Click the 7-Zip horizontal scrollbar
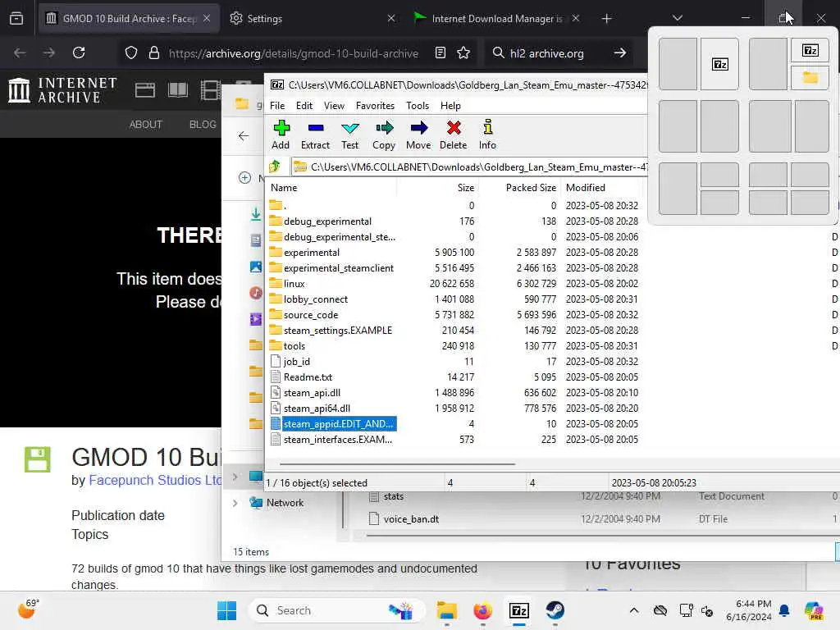This screenshot has width=840, height=630. 397,464
